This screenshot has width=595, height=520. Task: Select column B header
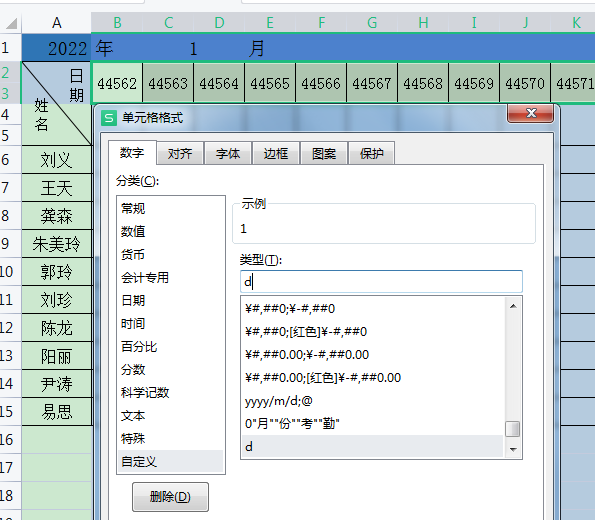[117, 23]
